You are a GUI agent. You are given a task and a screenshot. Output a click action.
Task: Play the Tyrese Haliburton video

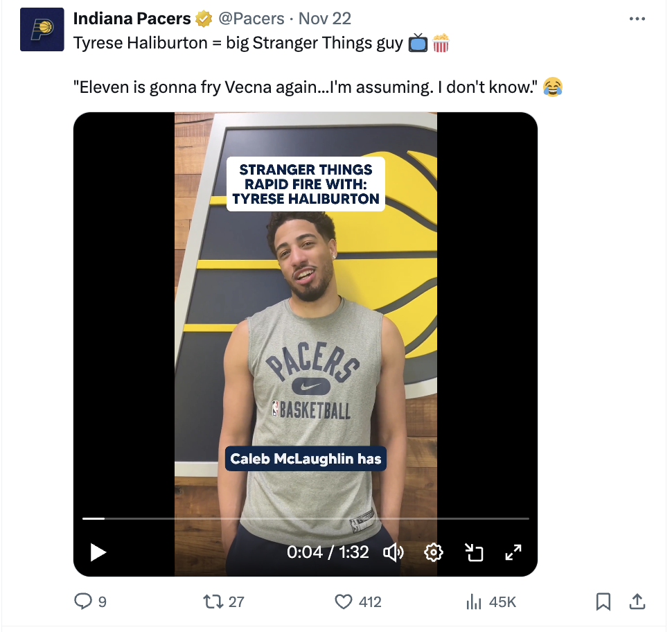[98, 552]
